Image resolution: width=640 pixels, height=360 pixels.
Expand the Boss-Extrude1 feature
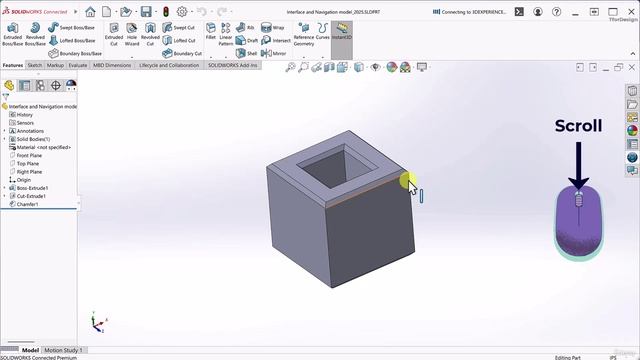4,188
